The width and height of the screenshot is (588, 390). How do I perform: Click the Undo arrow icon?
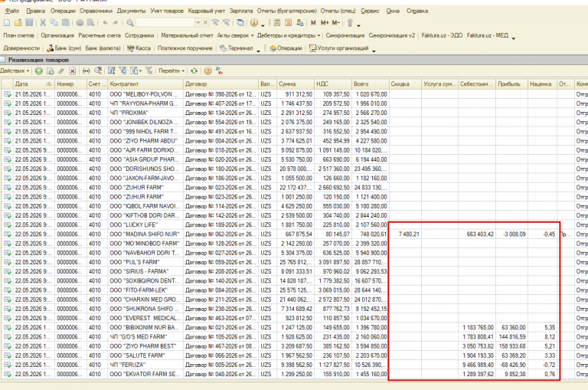point(106,23)
